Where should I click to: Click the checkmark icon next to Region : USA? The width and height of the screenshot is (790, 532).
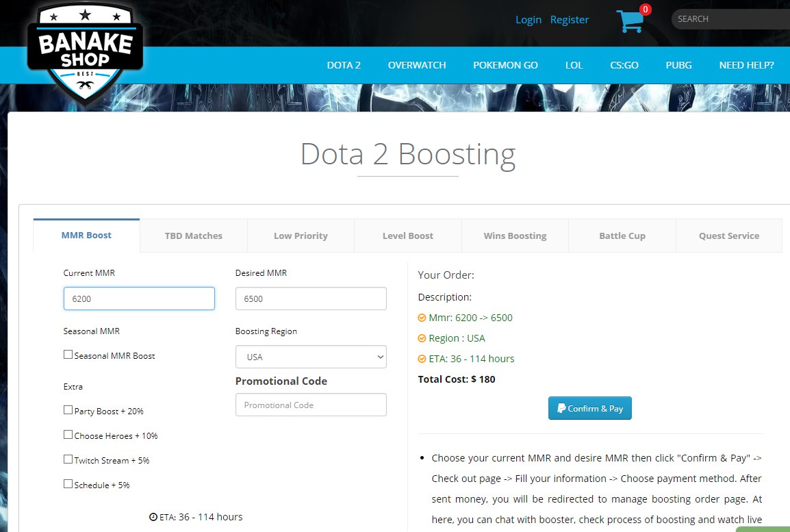click(422, 338)
